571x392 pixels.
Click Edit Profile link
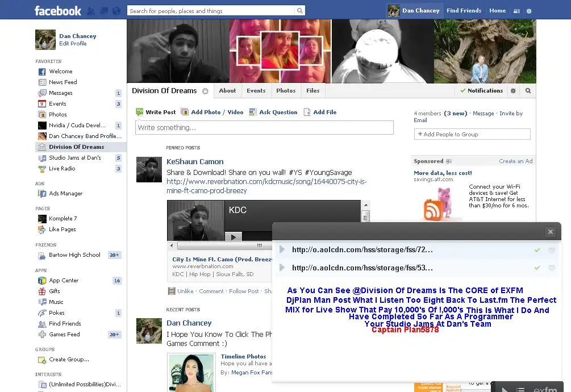pyautogui.click(x=73, y=44)
